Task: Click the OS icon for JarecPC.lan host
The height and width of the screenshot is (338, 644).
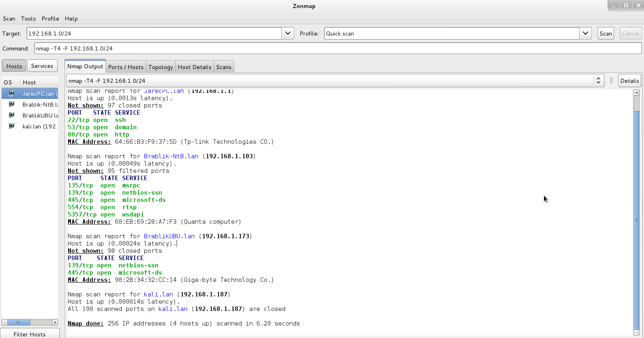Action: pyautogui.click(x=11, y=93)
